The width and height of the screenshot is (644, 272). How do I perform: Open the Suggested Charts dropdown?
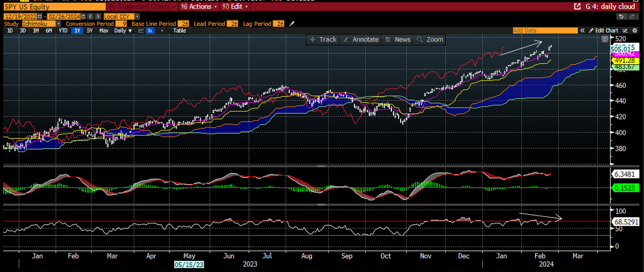point(143,7)
